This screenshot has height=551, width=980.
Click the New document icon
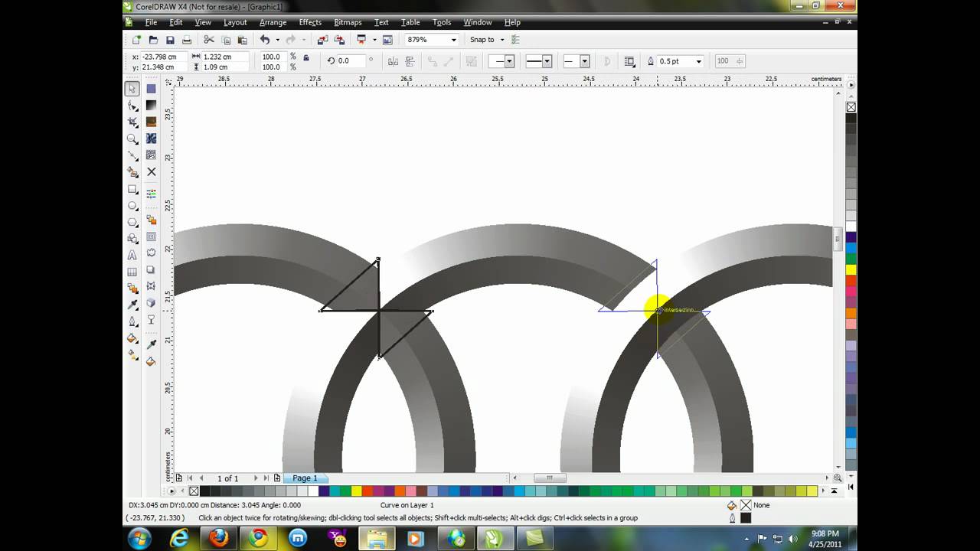click(136, 40)
